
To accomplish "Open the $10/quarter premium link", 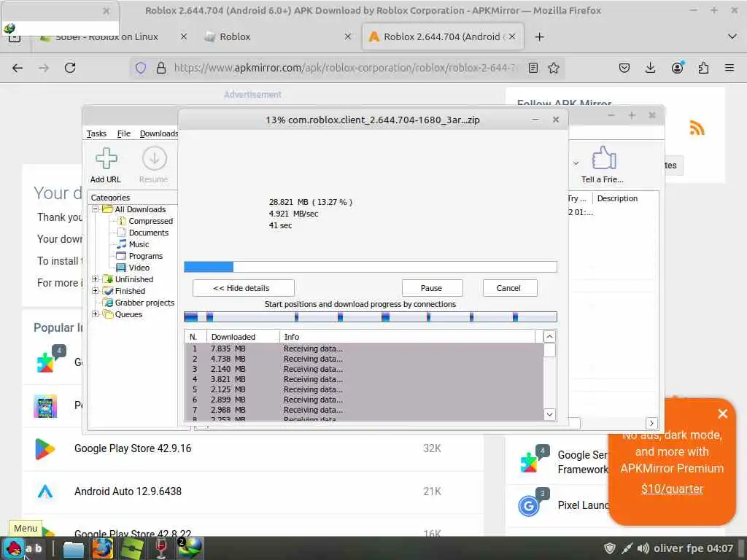I will pos(672,489).
